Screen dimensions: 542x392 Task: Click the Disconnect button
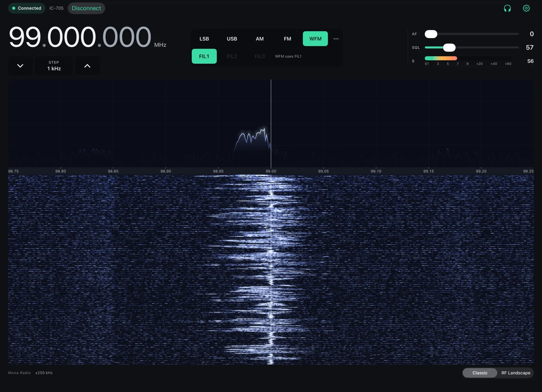(86, 8)
